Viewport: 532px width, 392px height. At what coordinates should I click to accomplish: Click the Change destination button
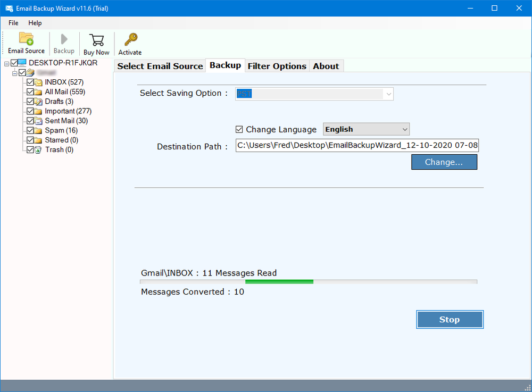coord(444,162)
